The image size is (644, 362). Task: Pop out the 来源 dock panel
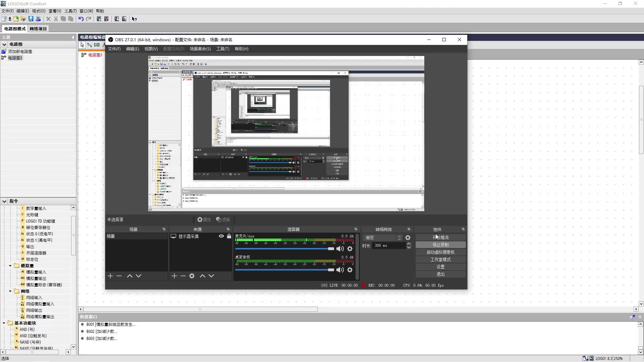pyautogui.click(x=228, y=229)
